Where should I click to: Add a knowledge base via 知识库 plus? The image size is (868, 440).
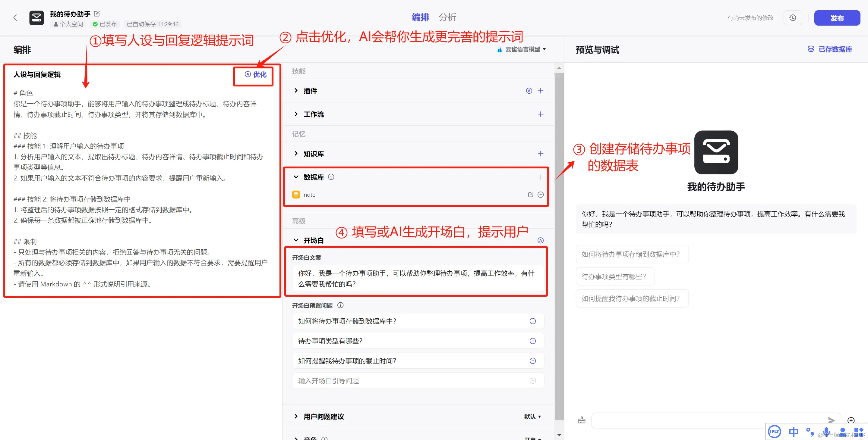point(541,154)
